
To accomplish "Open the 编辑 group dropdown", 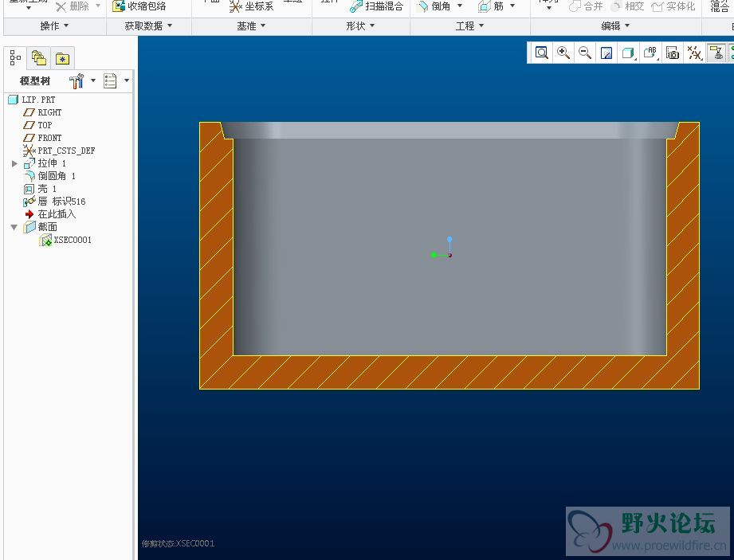I will 615,26.
